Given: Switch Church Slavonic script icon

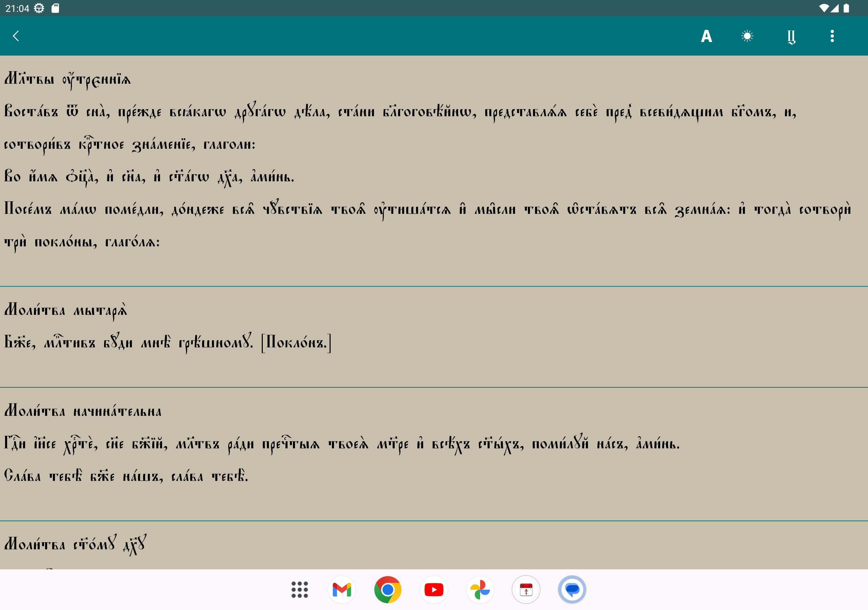Looking at the screenshot, I should coord(791,37).
